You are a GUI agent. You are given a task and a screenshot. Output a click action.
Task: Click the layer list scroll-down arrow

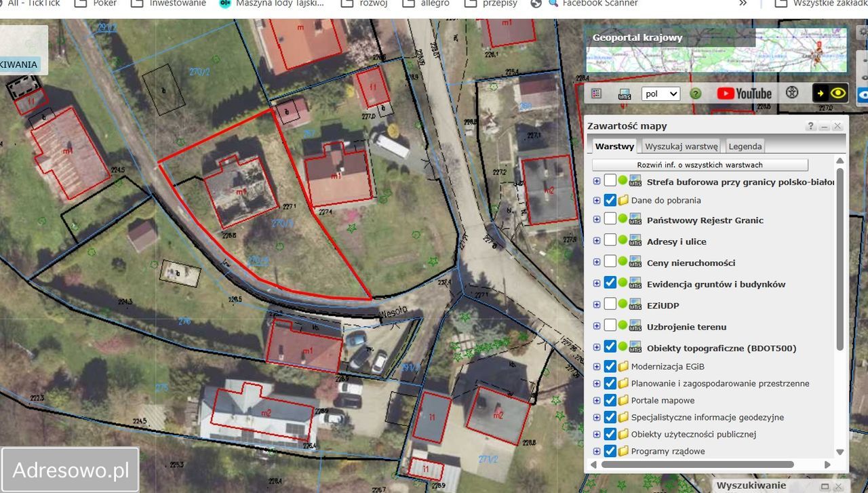(x=840, y=452)
